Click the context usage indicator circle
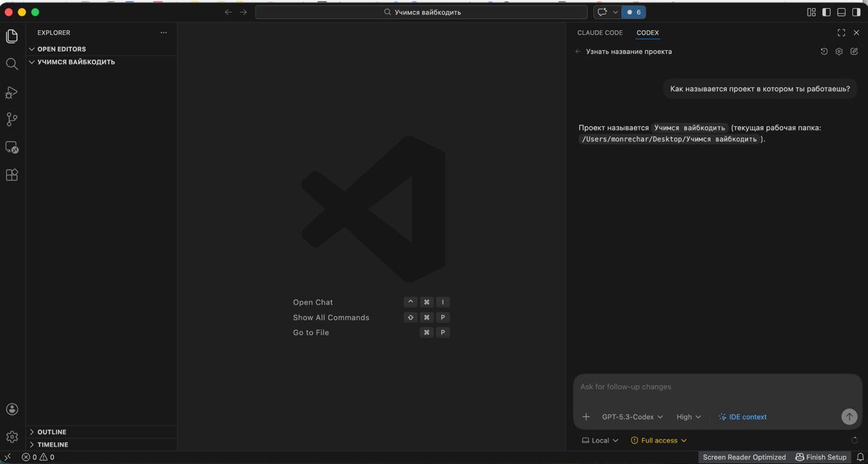 click(x=854, y=440)
